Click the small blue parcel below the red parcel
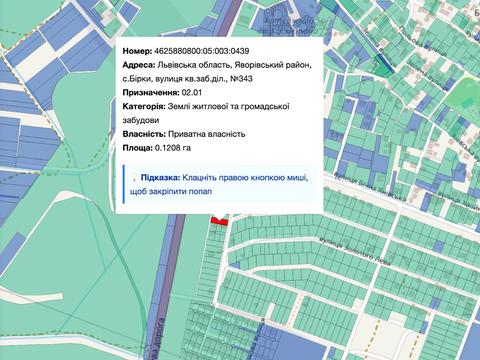Image resolution: width=480 pixels, height=360 pixels. [x=235, y=265]
